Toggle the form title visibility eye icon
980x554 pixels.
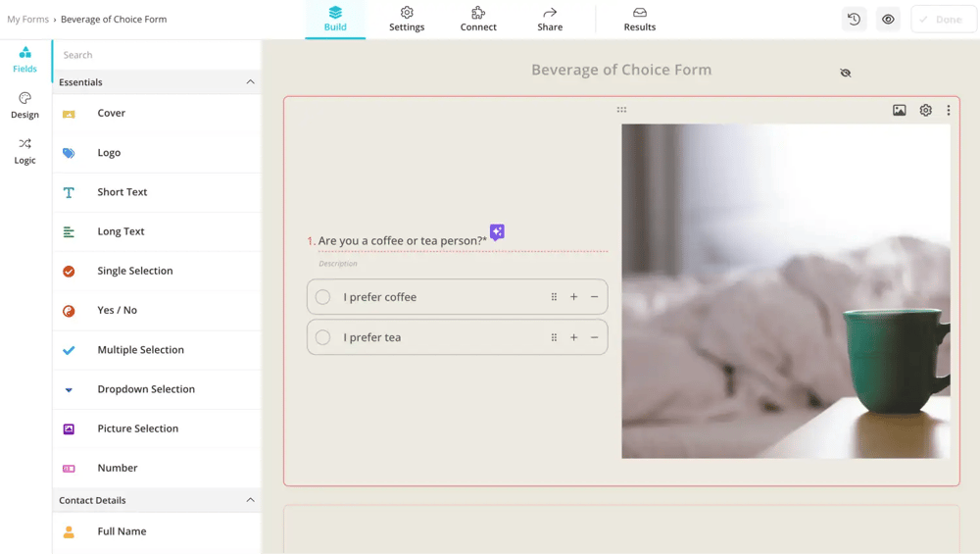pos(845,73)
